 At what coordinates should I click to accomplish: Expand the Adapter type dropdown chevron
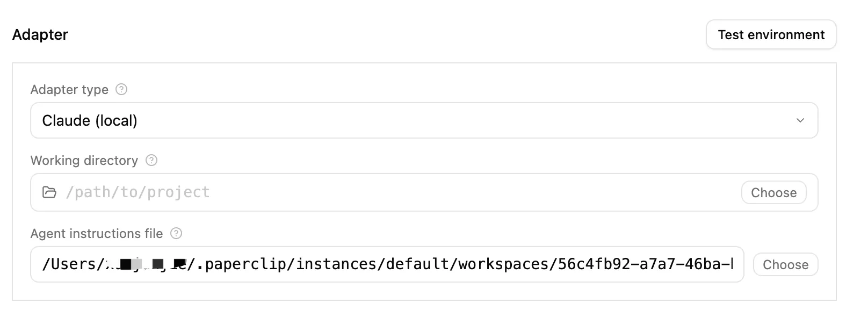click(x=800, y=120)
